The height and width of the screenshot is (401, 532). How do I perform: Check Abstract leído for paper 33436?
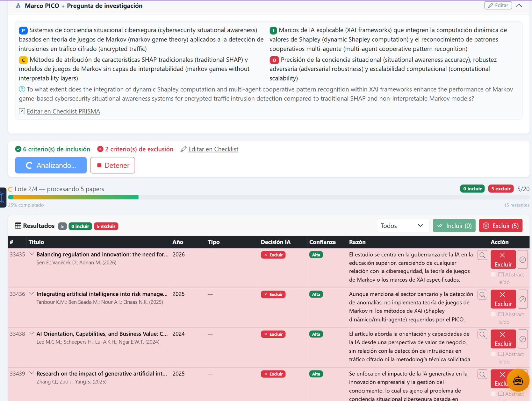click(x=493, y=314)
